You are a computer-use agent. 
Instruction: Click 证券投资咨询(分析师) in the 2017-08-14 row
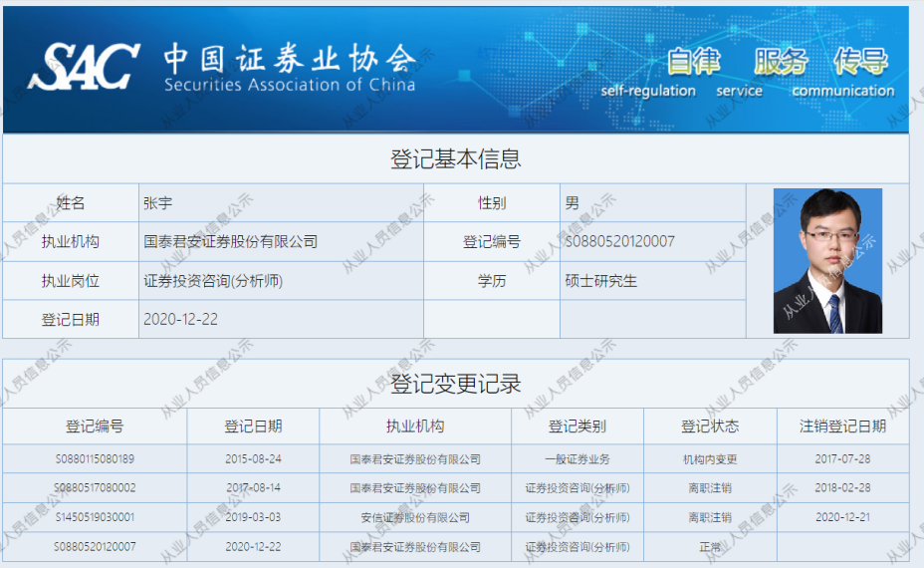577,488
